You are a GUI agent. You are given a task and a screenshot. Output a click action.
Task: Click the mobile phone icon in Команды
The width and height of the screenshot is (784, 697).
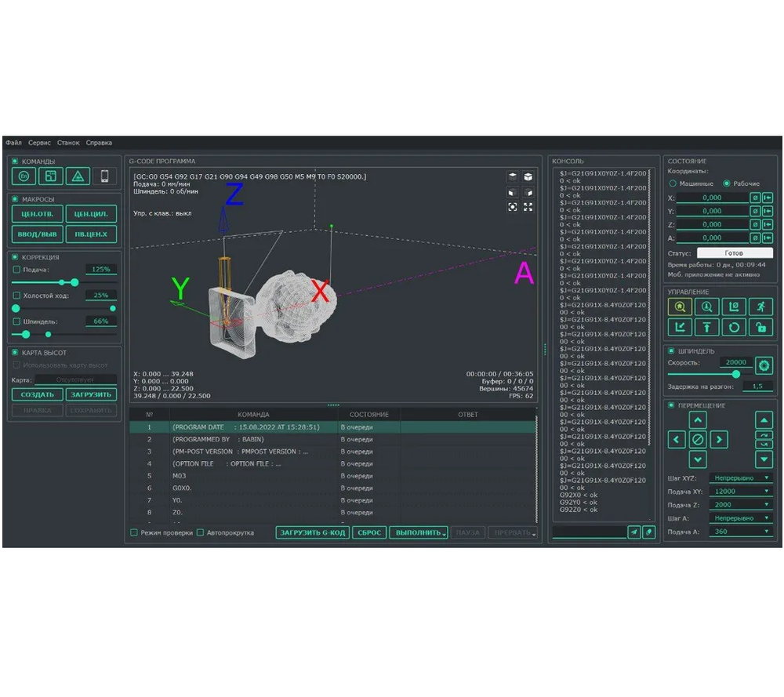click(104, 176)
